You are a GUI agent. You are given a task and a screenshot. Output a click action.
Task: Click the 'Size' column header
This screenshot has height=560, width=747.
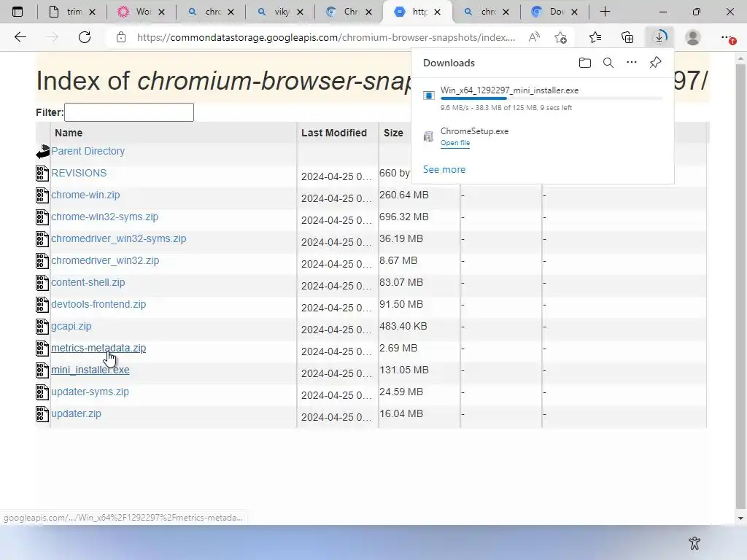tap(393, 133)
